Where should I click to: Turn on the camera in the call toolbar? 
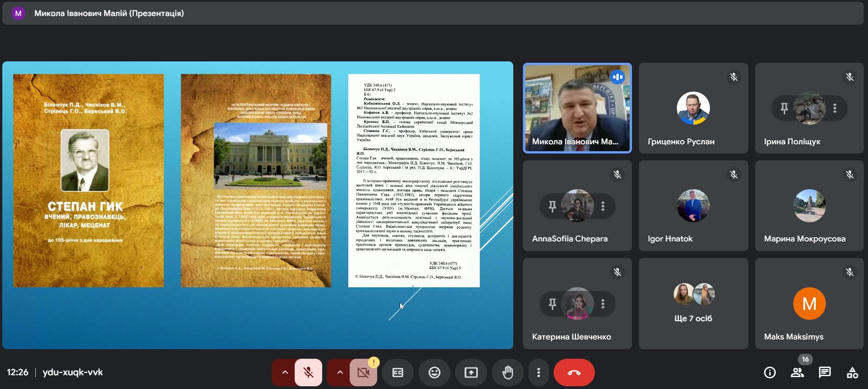coord(363,373)
